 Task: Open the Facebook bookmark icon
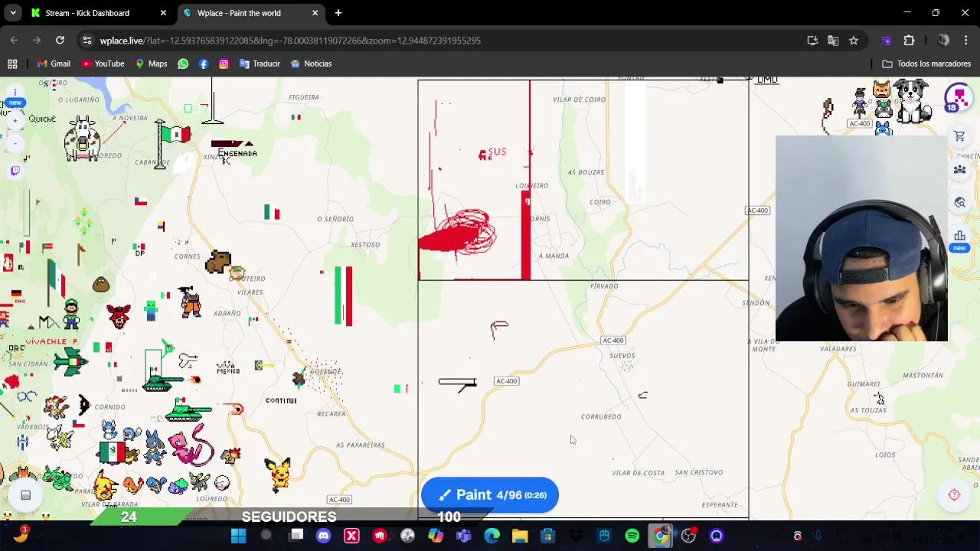[204, 64]
